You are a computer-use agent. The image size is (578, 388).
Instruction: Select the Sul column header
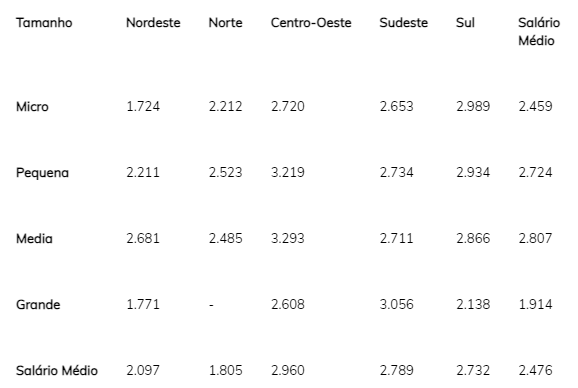(465, 23)
